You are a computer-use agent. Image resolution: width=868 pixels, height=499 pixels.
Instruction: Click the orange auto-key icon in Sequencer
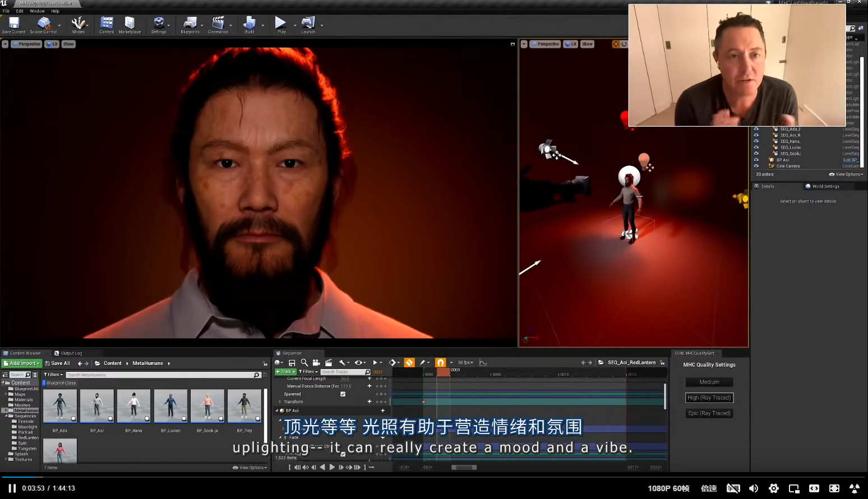409,363
